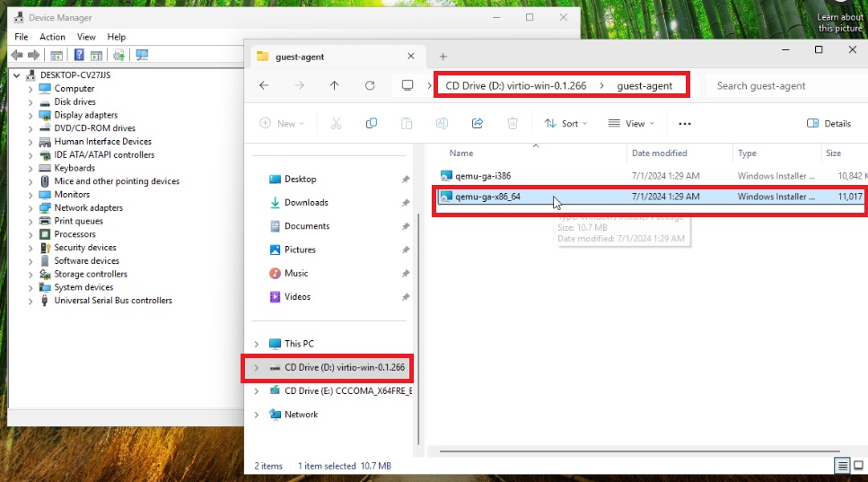Click the Copy icon in Explorer toolbar
The image size is (868, 482).
[371, 124]
